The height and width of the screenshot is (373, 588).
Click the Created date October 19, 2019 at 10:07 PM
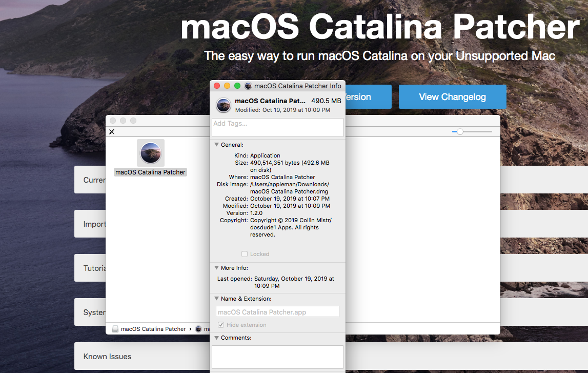click(290, 199)
